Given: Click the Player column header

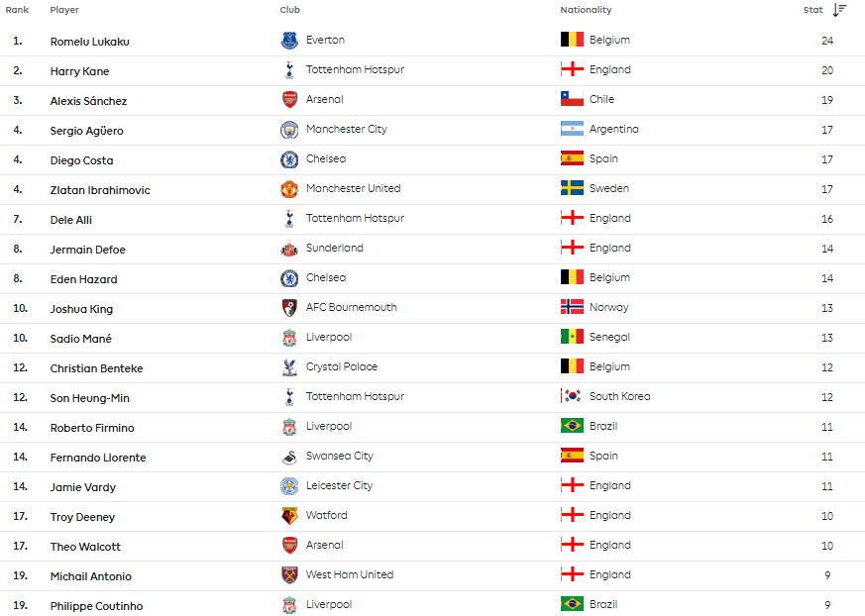Looking at the screenshot, I should pos(64,10).
